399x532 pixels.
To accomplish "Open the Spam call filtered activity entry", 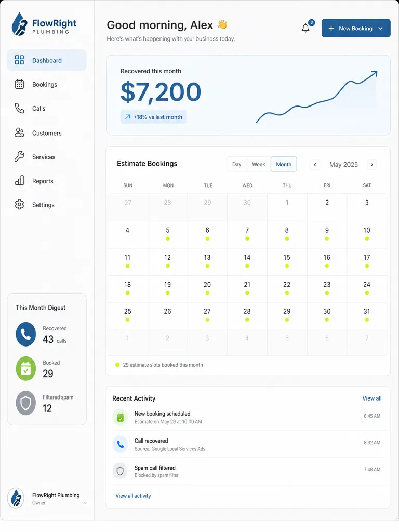I will (x=249, y=471).
